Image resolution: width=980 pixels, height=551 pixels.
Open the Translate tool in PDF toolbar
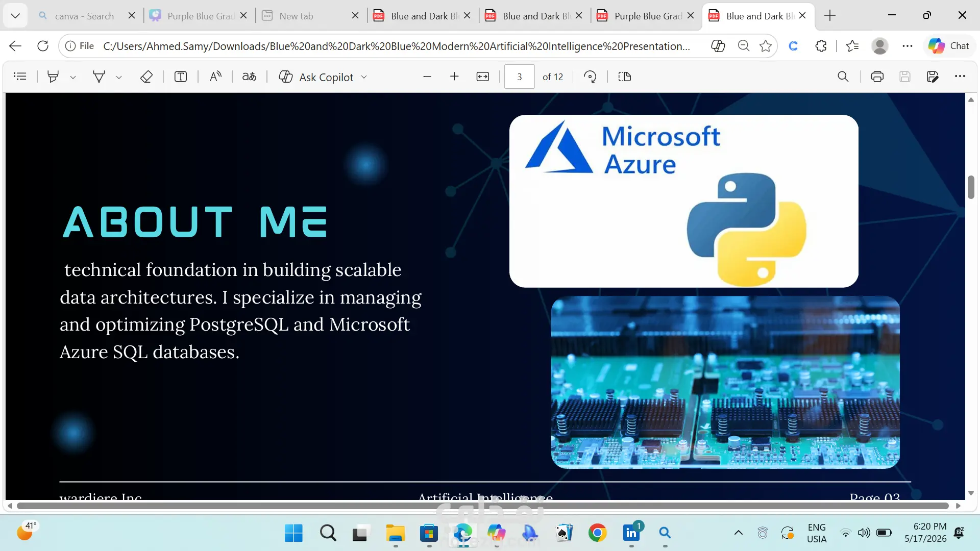249,77
